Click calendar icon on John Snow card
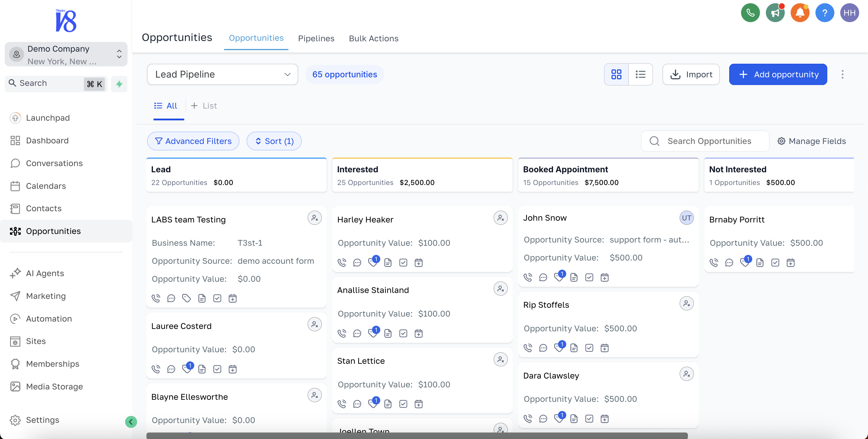Screen dimensions: 868x439 click(x=605, y=277)
